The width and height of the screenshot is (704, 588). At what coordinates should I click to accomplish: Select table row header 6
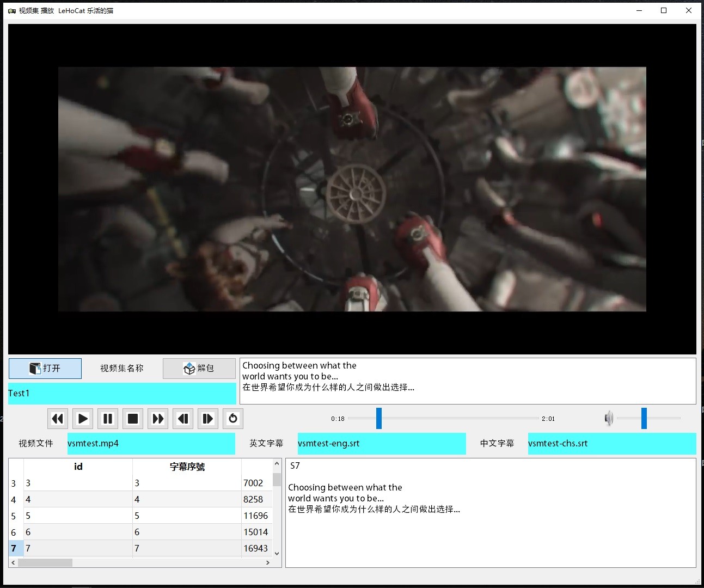pos(16,532)
